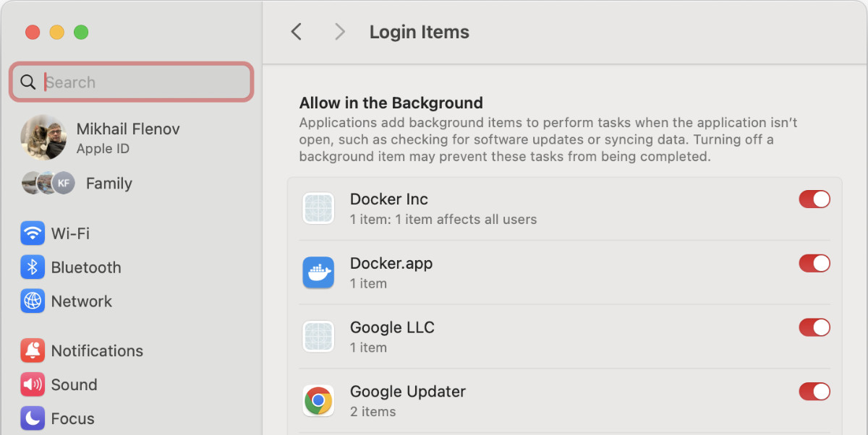Click the Google Updater Chrome icon
Screen dimensions: 868x435
pyautogui.click(x=318, y=400)
